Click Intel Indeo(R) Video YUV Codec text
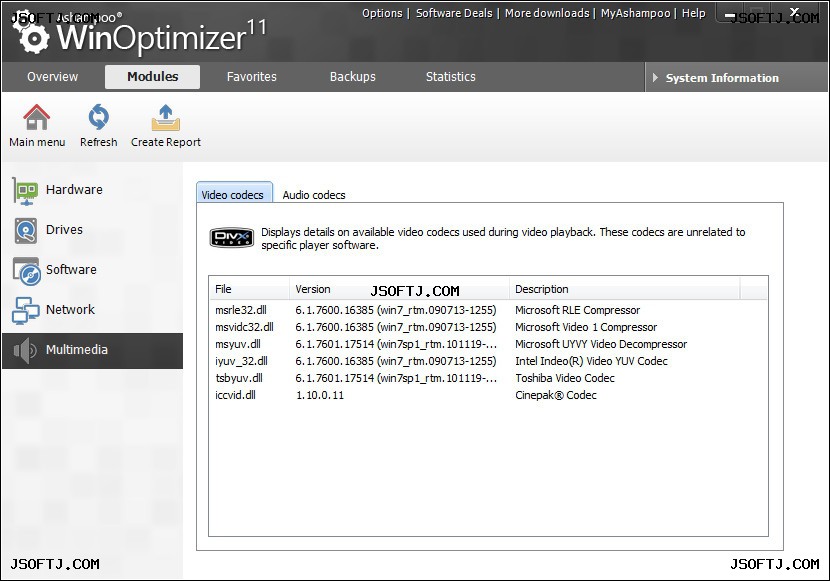Image resolution: width=830 pixels, height=581 pixels. (x=591, y=361)
